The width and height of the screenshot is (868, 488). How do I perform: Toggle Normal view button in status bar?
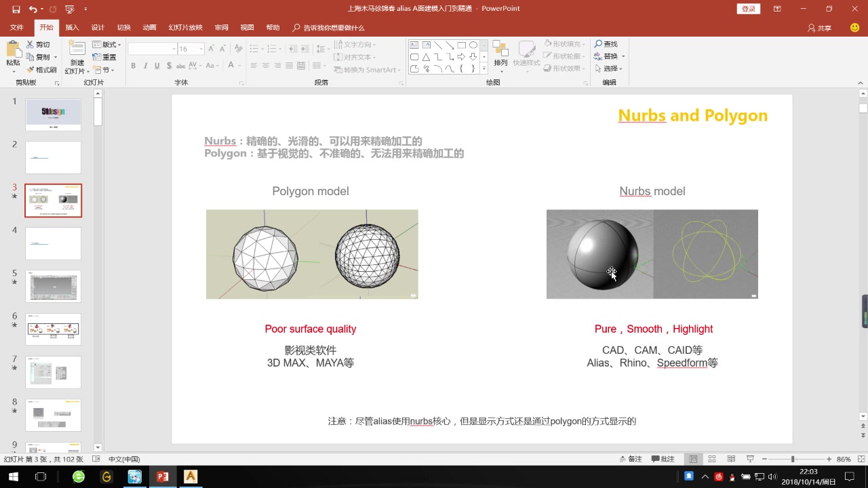tap(693, 459)
